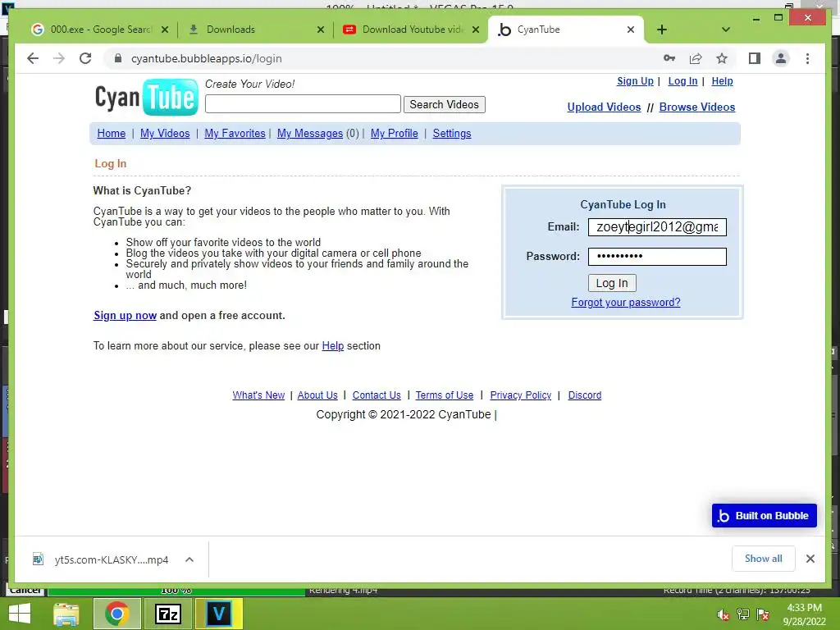Close the 000.exe Google Search tab
The image size is (840, 630).
tap(165, 30)
